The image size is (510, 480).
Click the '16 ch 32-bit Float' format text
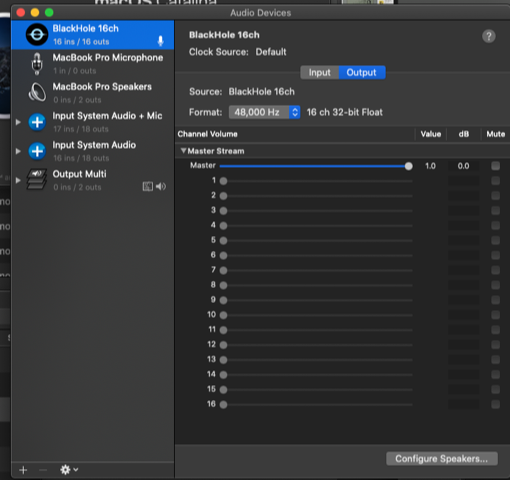(x=345, y=112)
